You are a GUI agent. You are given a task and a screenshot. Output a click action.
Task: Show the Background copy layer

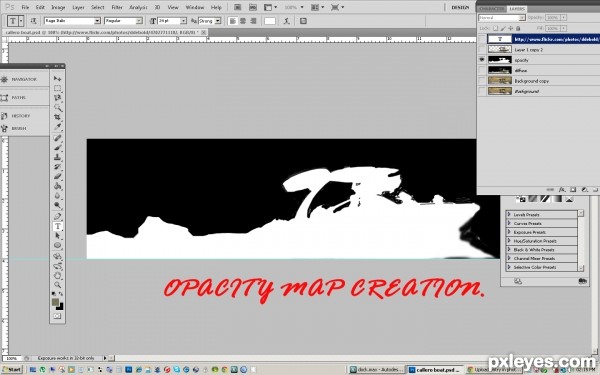click(482, 81)
